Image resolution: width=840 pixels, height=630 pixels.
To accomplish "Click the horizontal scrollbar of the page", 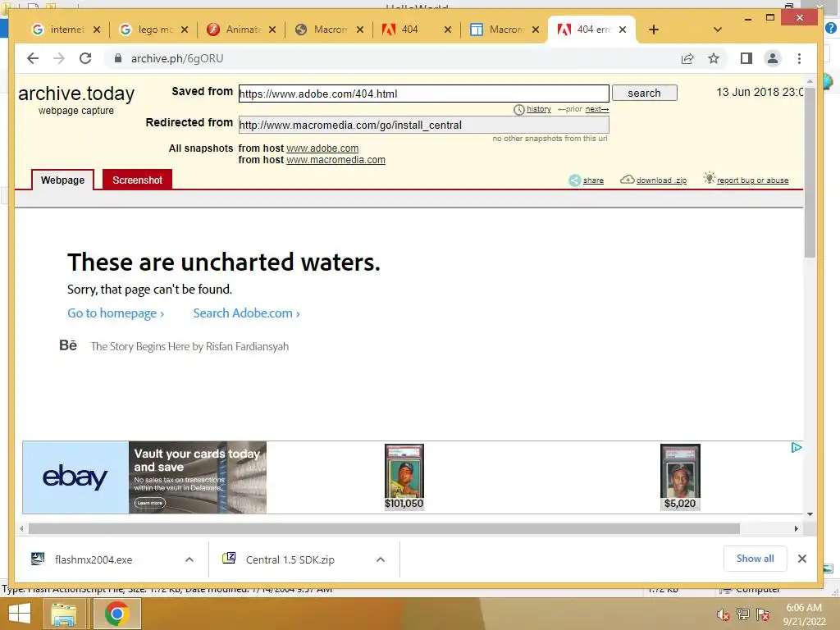I will [x=384, y=529].
